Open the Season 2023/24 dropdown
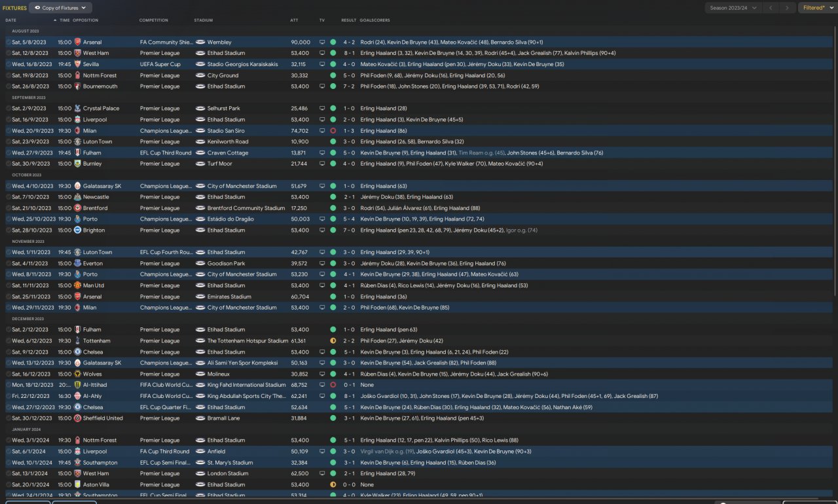838x504 pixels. 734,8
